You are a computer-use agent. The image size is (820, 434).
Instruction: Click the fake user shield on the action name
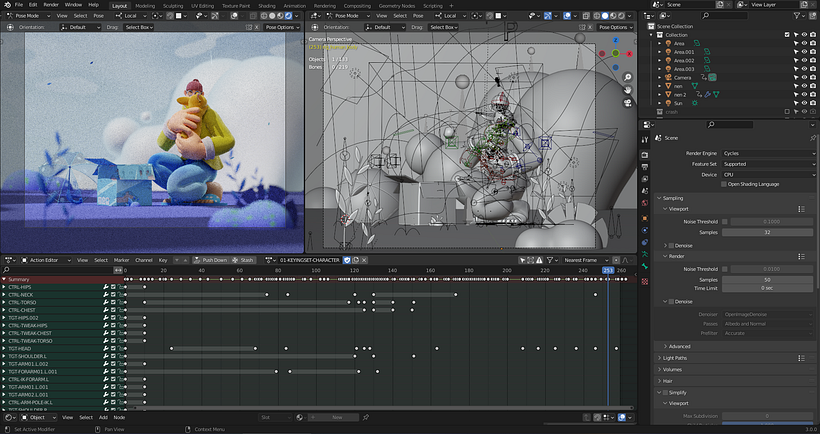347,260
